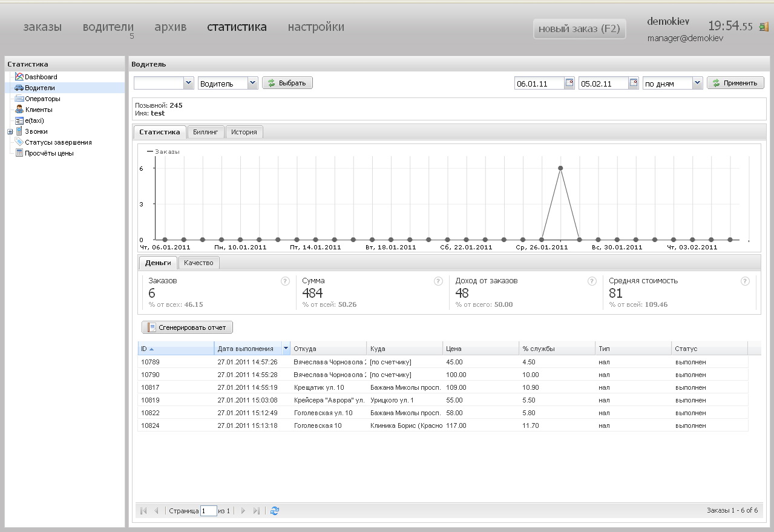Viewport: 774px width, 532px height.
Task: Select the Деньги tab
Action: click(x=158, y=263)
